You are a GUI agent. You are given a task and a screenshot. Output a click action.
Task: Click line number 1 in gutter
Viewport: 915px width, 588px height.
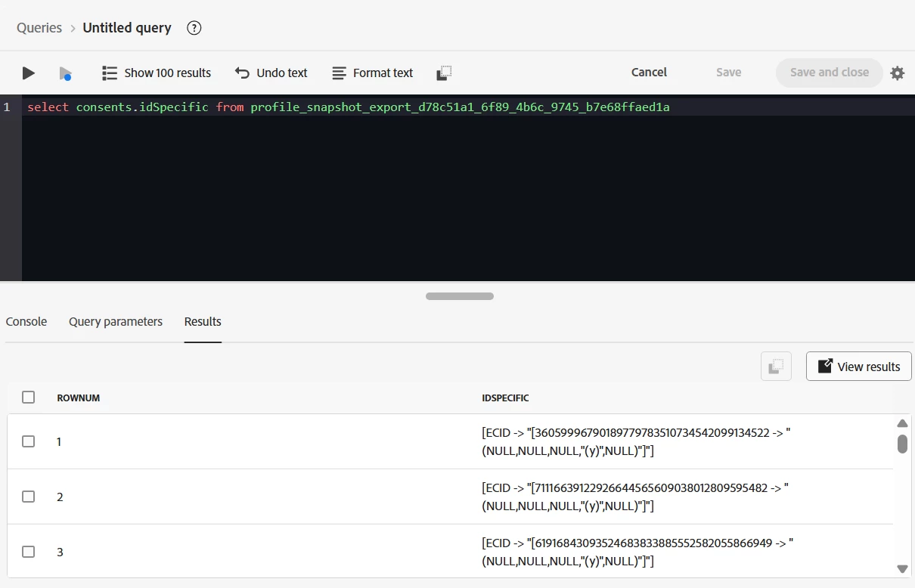point(7,107)
